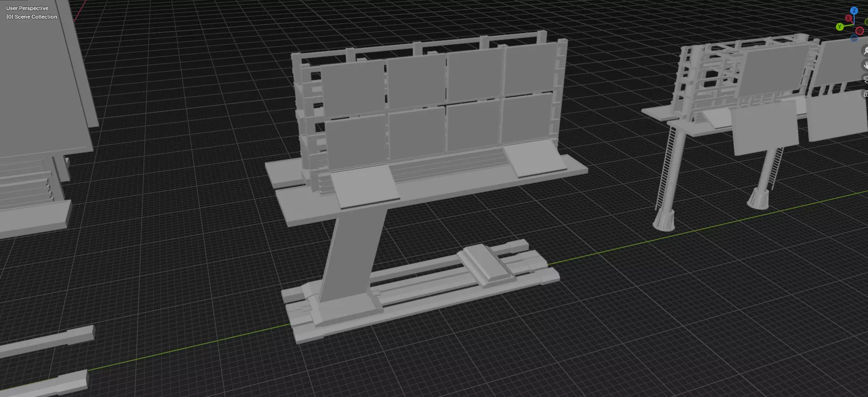868x397 pixels.
Task: Click the red X axis gizmo handle
Action: coord(848,19)
